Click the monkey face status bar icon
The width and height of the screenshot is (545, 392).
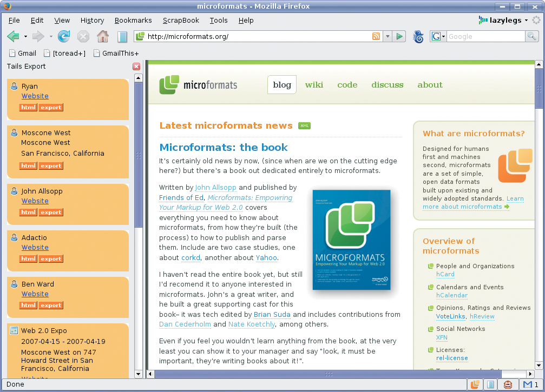[508, 384]
